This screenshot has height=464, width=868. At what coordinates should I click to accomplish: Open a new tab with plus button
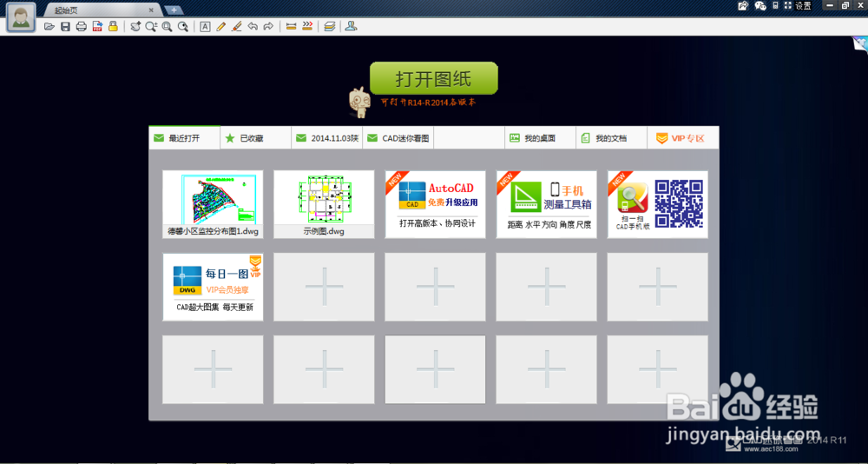(x=174, y=10)
